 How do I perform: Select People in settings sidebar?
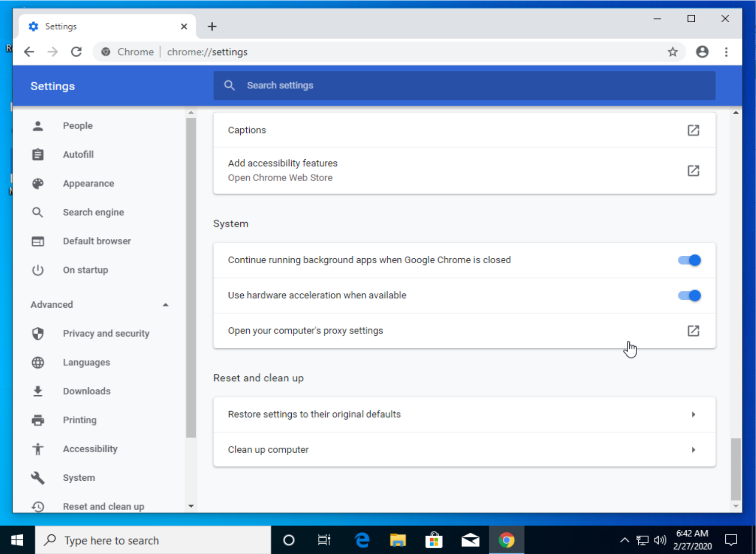[78, 126]
